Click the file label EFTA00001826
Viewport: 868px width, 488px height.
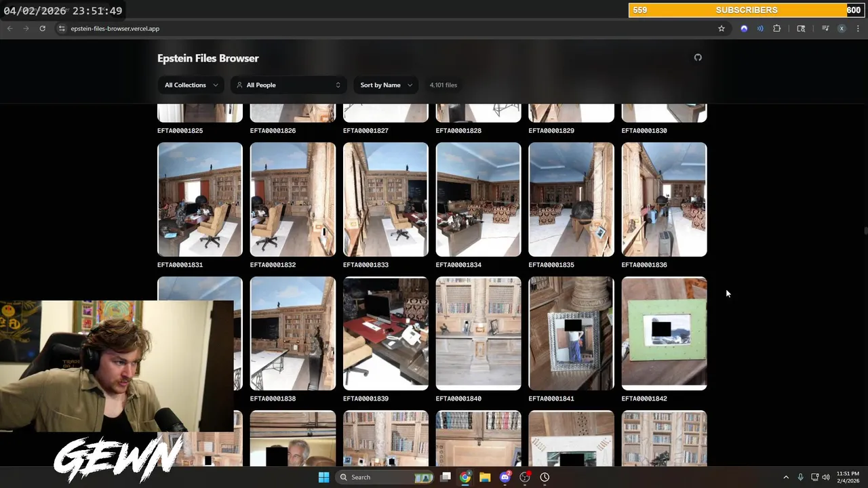coord(273,131)
